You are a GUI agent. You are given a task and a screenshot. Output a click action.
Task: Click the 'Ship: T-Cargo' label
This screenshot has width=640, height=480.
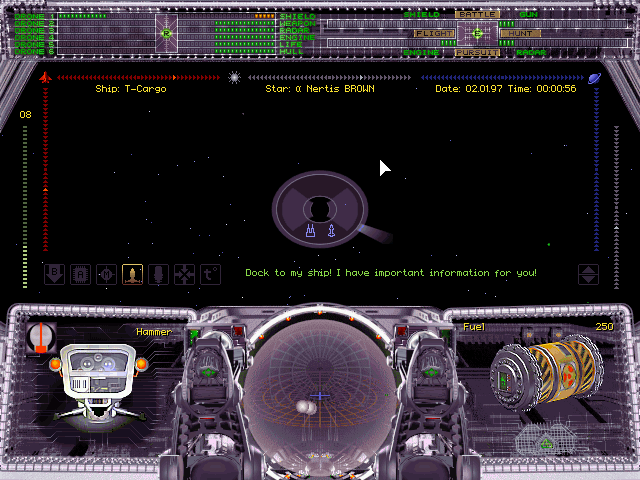tap(131, 89)
